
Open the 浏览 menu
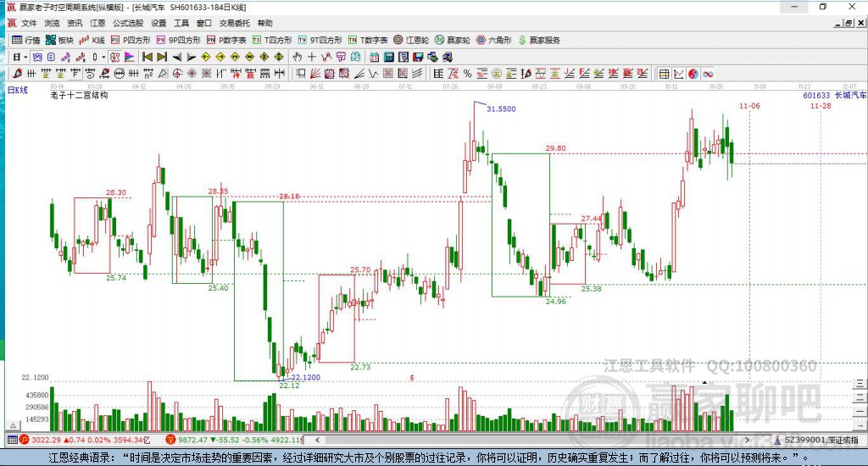point(52,23)
